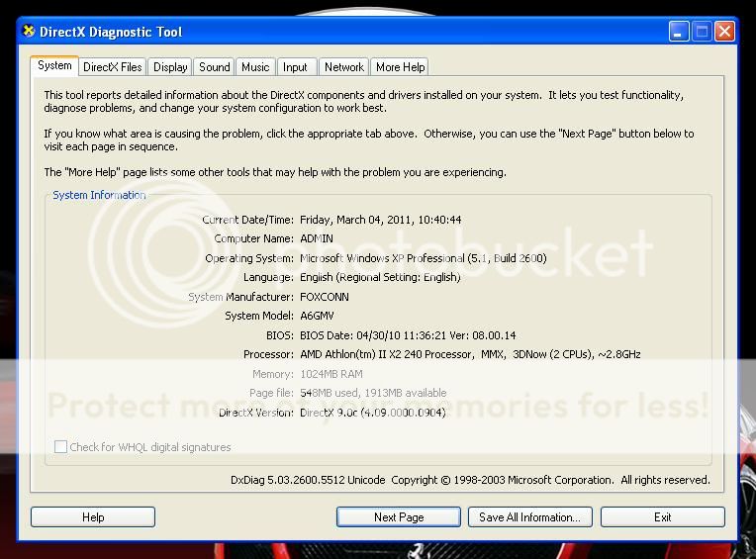
Task: Click the Processor label
Action: [268, 354]
